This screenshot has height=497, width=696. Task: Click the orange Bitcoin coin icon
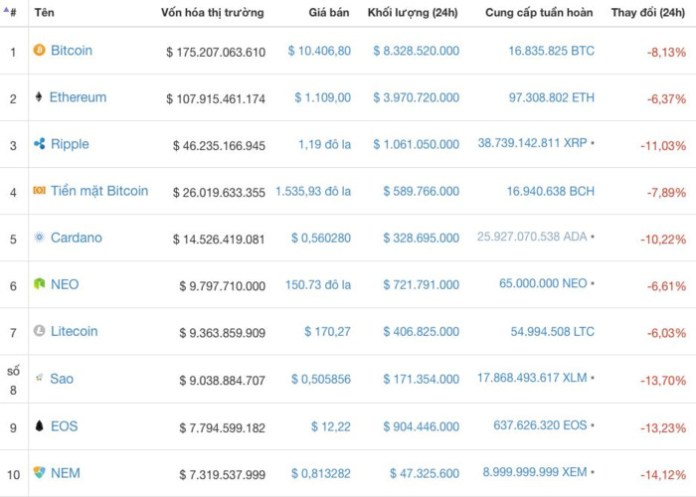[x=39, y=50]
